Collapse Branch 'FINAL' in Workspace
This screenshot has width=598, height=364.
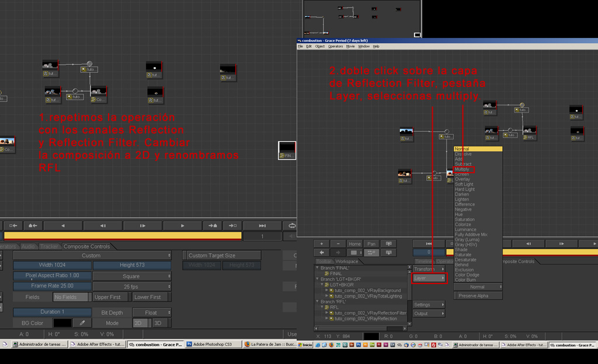(x=317, y=268)
